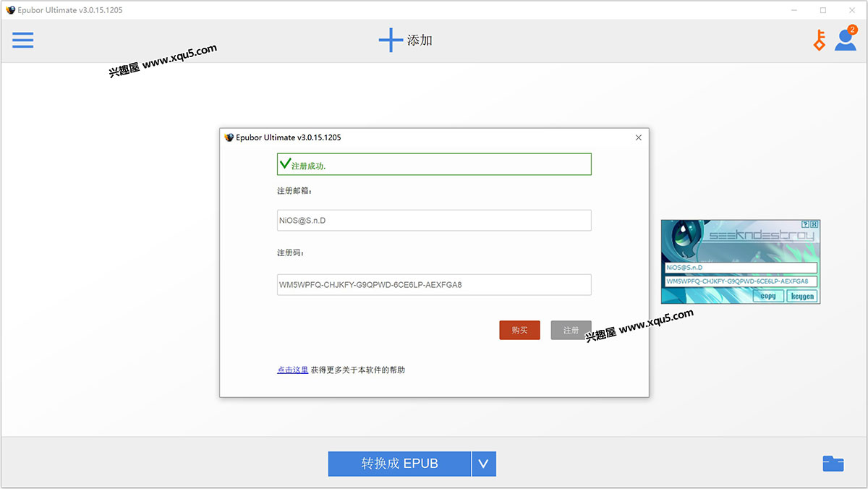Click the serial field in seekndestroy window
The image size is (868, 489).
741,281
